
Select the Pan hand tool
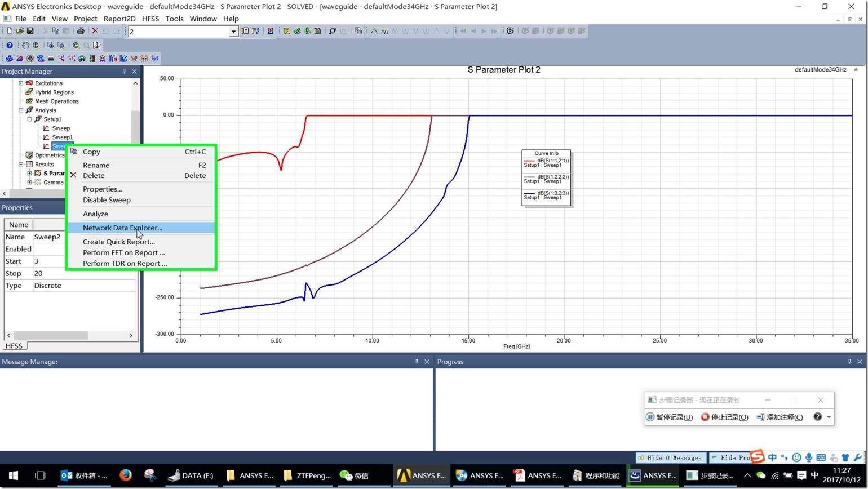click(x=25, y=45)
